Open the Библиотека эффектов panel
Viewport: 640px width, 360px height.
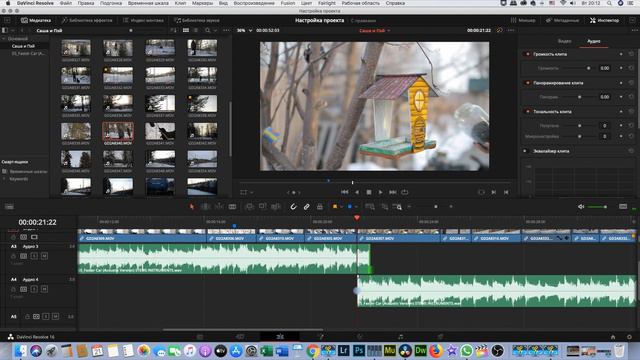click(87, 20)
